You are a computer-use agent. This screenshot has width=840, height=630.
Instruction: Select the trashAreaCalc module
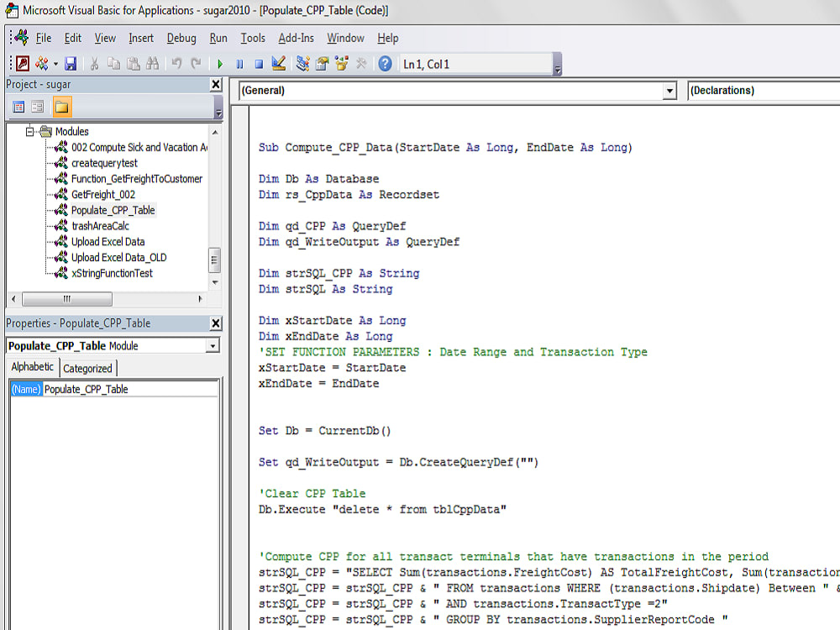(x=100, y=226)
